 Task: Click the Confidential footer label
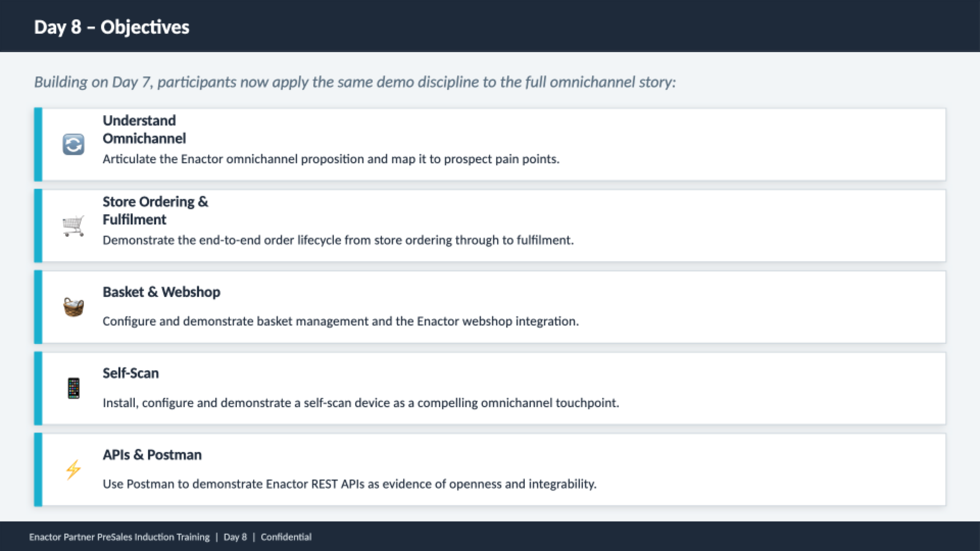point(286,537)
